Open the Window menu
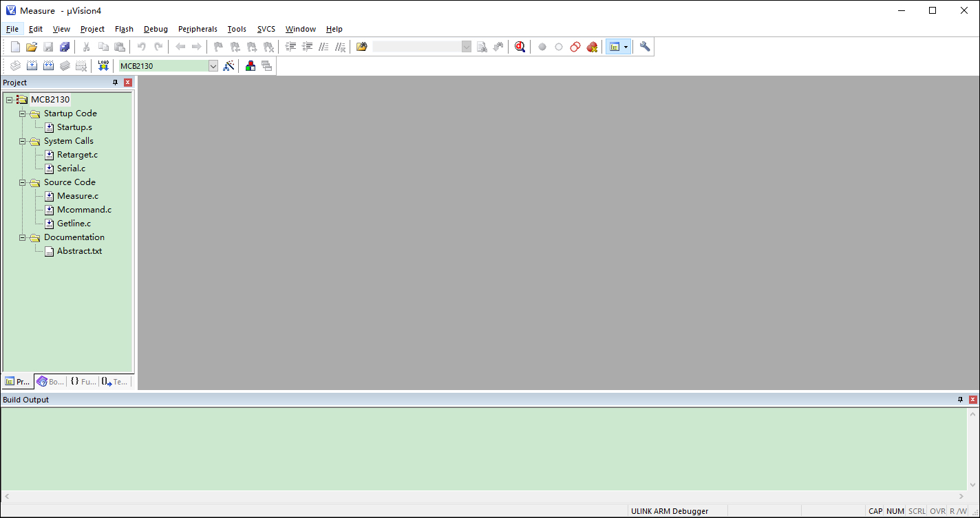Screen dimensions: 980x518 (x=301, y=29)
